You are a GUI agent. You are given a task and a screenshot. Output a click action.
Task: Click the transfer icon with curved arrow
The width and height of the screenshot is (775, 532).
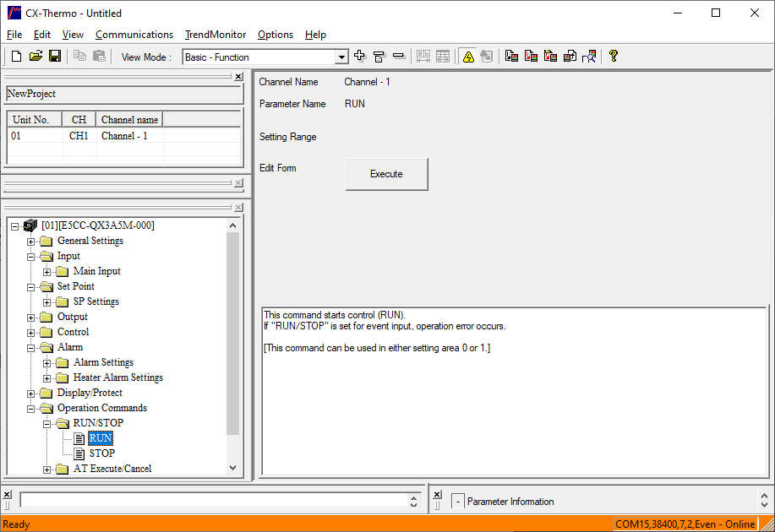click(570, 57)
